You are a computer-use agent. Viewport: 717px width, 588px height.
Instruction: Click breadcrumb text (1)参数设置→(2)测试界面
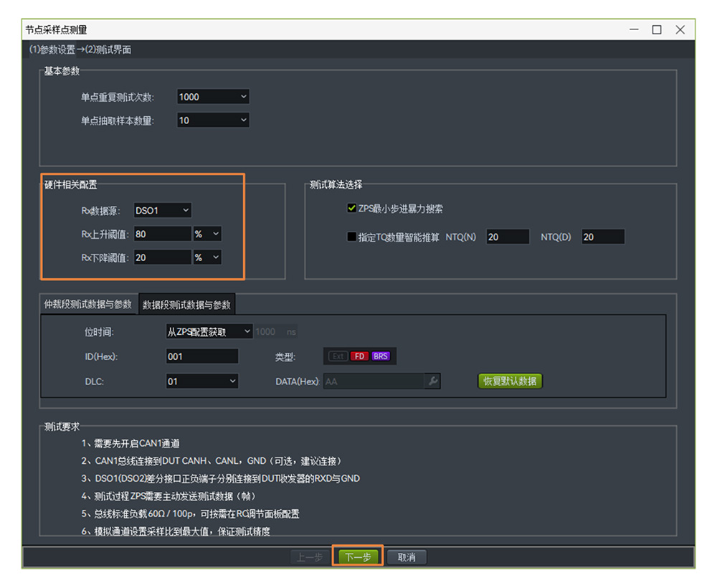pyautogui.click(x=80, y=49)
